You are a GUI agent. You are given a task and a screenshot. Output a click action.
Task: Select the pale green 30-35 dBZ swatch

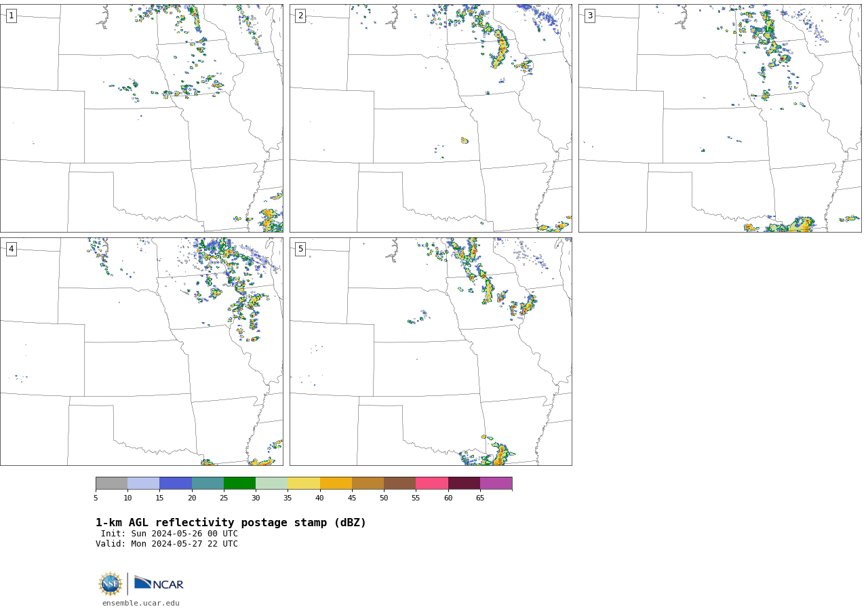pos(271,484)
